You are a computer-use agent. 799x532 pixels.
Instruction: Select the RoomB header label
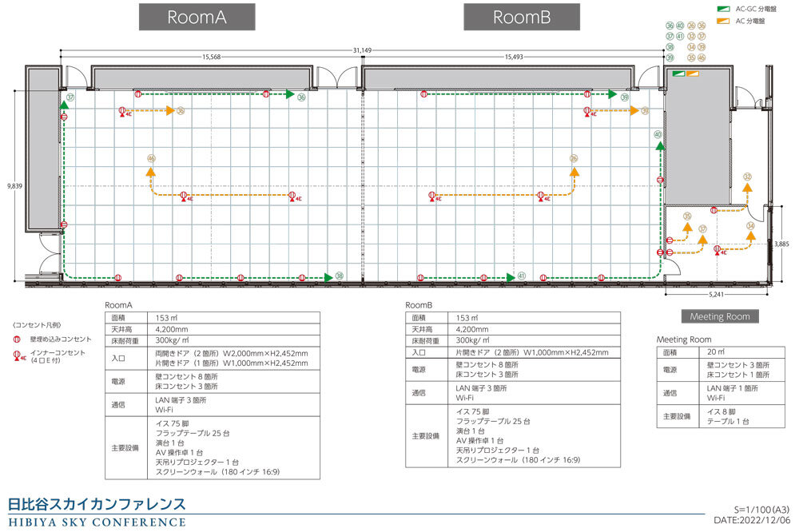[522, 17]
